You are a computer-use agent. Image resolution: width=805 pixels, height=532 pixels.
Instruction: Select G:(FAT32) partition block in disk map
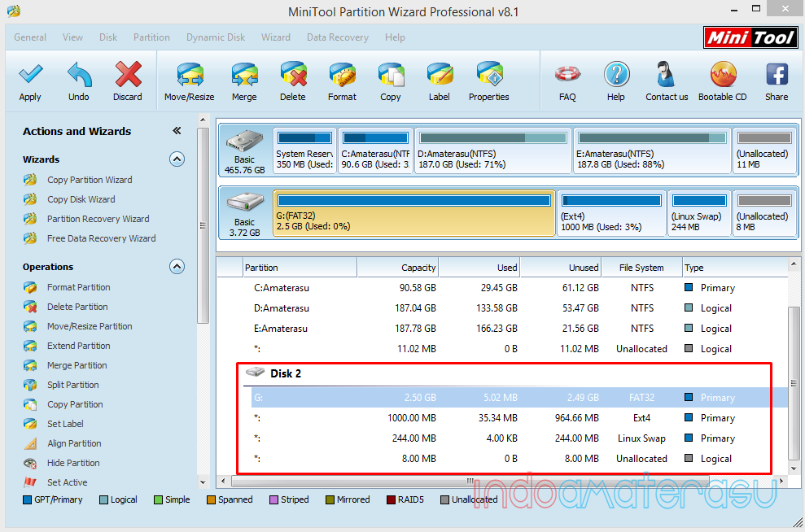point(414,213)
